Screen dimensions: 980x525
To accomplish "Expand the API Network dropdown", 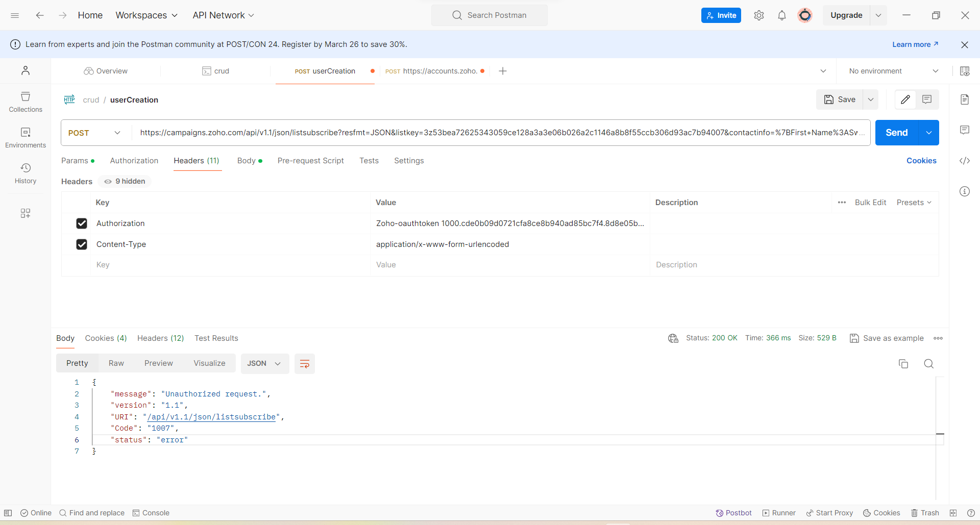I will (223, 15).
